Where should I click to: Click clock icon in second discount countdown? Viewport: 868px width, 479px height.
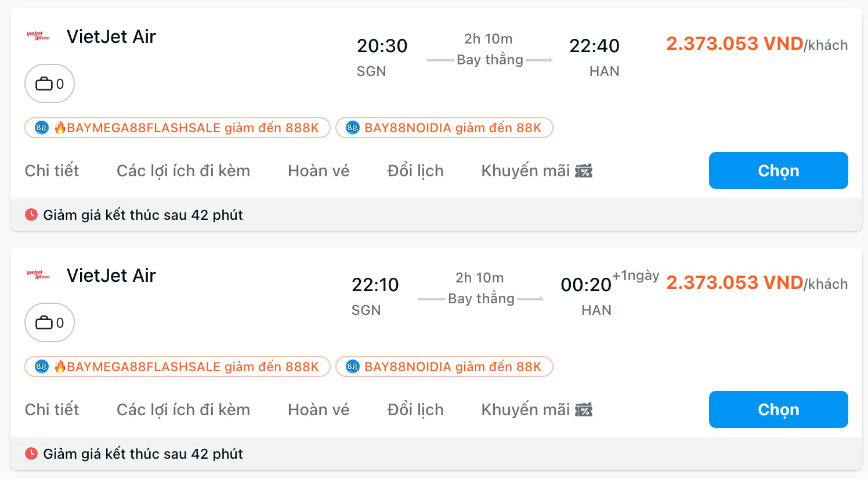coord(31,453)
